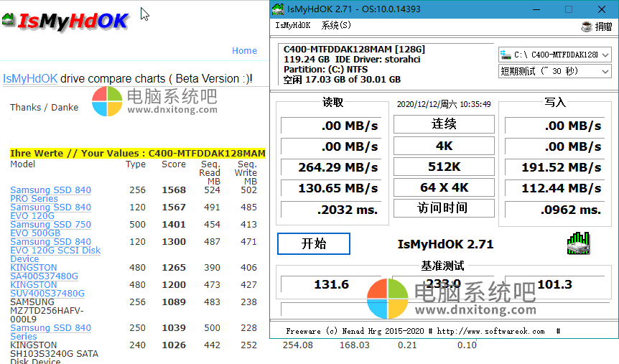Open the Samsung SSD 840 EVO 120G link
The image size is (619, 364).
click(50, 212)
